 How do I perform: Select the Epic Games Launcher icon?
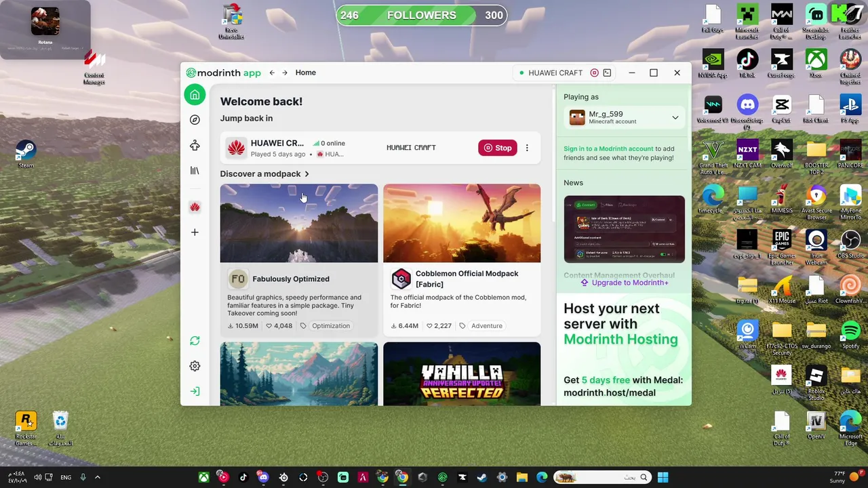coord(781,247)
